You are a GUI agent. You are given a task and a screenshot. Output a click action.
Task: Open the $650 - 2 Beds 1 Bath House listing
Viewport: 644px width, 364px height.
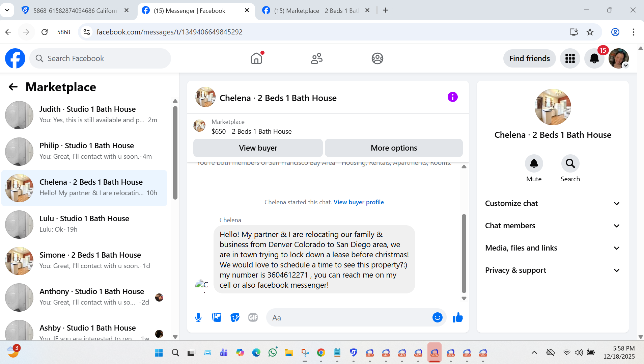click(x=252, y=131)
